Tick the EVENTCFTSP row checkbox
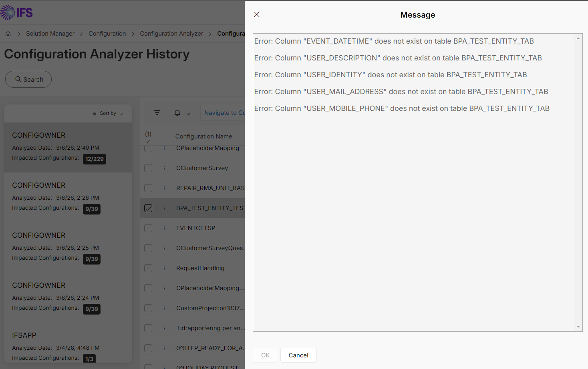This screenshot has width=588, height=369. [148, 228]
